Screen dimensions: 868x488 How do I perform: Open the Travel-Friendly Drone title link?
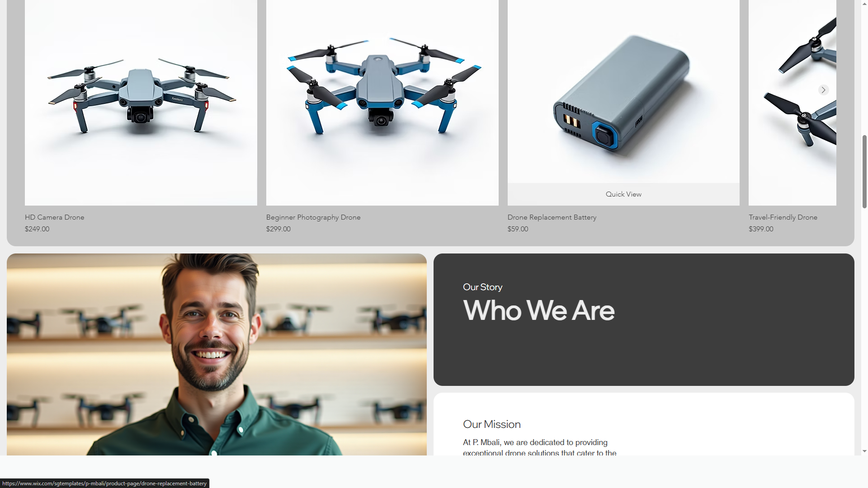coord(783,217)
